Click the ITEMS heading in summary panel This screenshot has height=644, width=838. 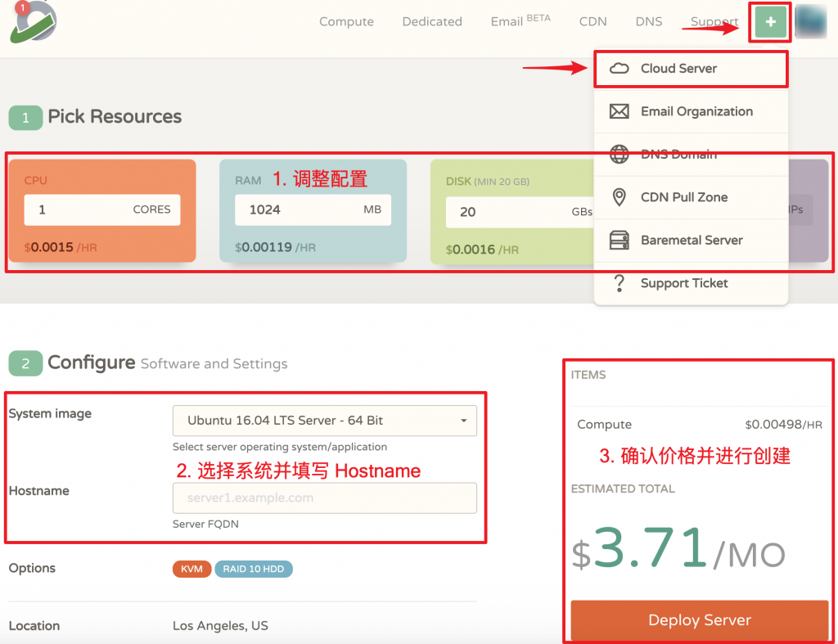click(x=588, y=375)
